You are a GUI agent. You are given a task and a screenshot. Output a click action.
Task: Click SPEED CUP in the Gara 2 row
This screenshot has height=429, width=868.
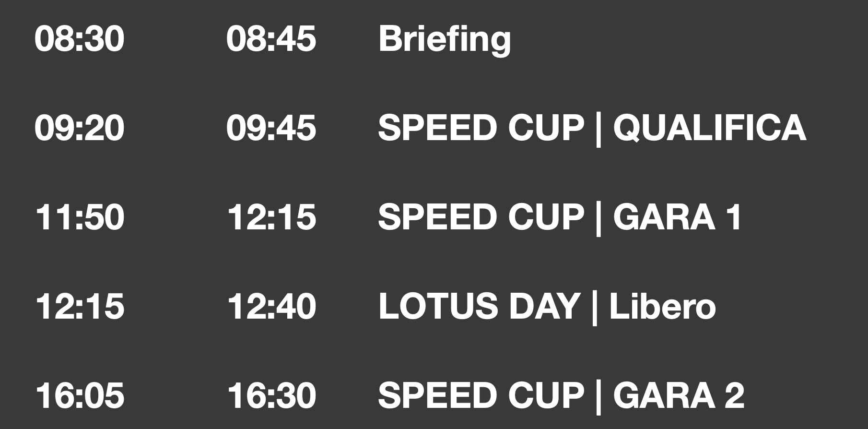coord(481,396)
